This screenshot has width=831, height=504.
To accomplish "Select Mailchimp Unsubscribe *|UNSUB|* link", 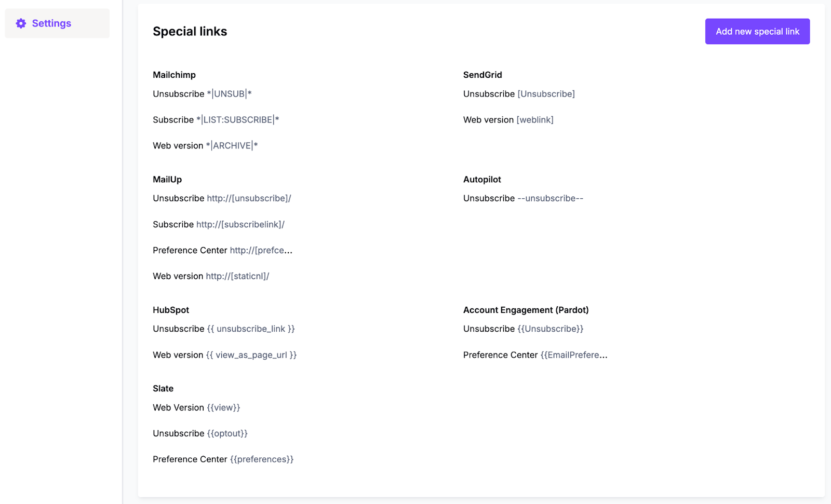I will coord(202,94).
